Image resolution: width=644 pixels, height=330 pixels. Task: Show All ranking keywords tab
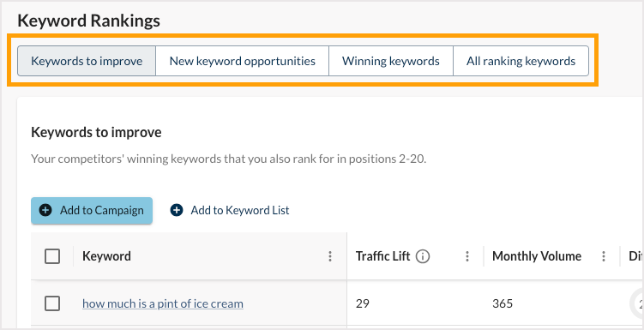[521, 61]
